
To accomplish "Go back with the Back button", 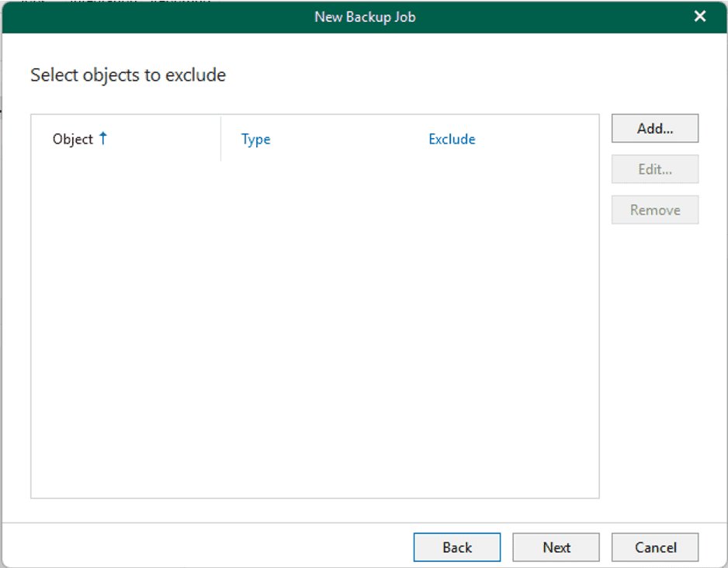I will pyautogui.click(x=456, y=547).
